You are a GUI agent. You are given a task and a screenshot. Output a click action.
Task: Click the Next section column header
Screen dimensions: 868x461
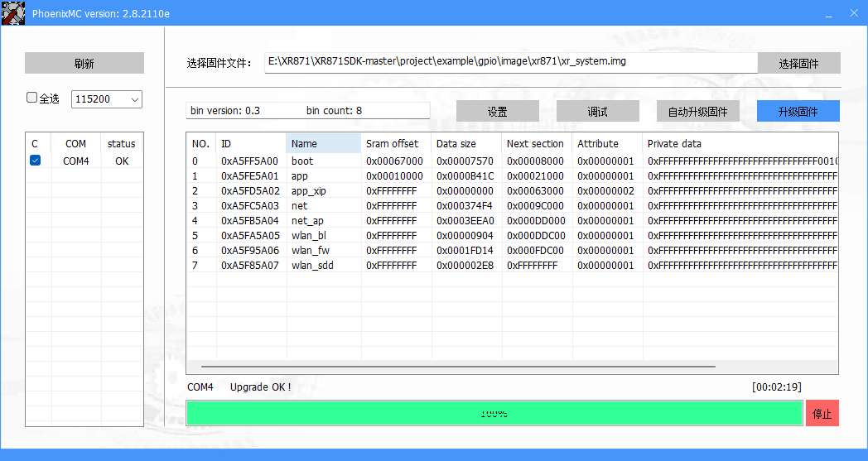click(x=537, y=143)
